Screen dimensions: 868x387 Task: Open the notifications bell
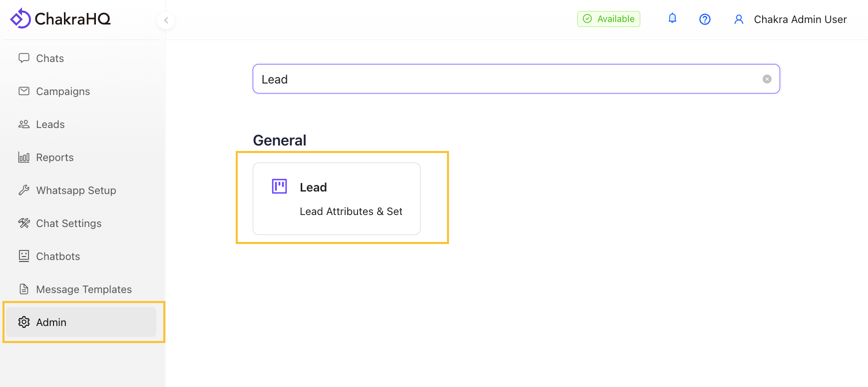(672, 18)
